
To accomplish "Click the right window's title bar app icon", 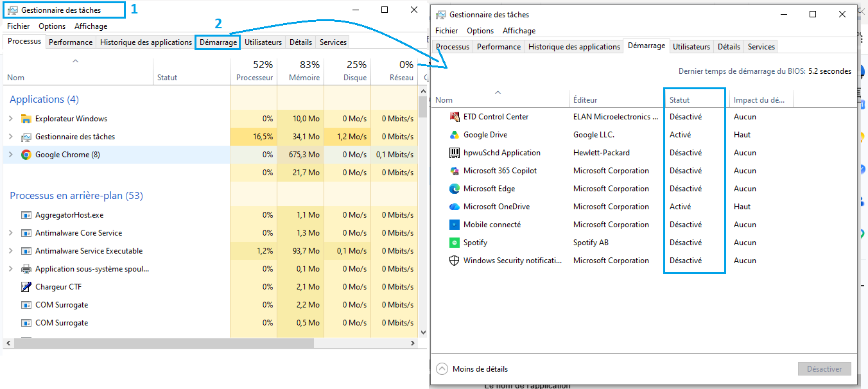I will point(441,14).
